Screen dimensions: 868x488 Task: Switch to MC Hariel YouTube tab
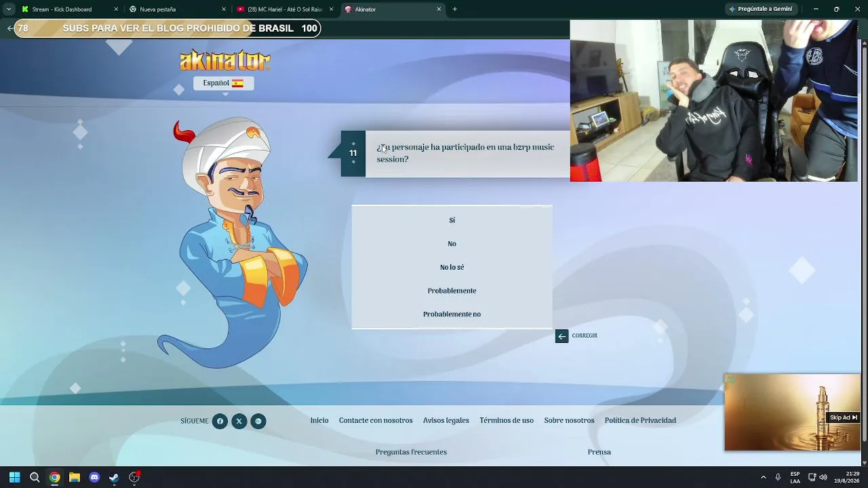285,9
